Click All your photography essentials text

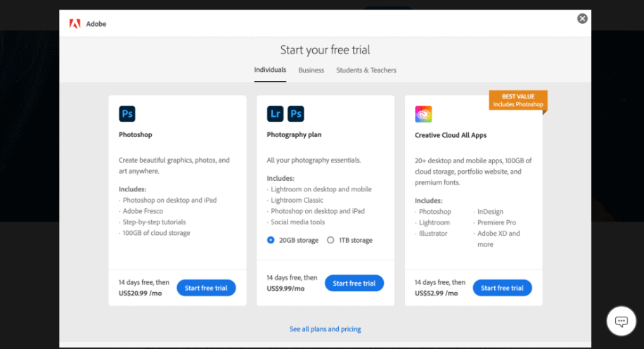(x=314, y=160)
